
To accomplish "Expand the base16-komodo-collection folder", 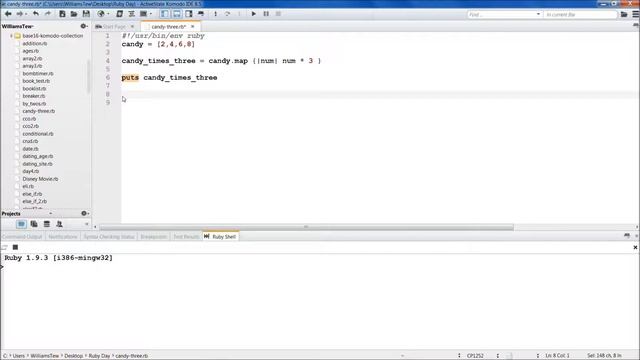I will pyautogui.click(x=11, y=36).
